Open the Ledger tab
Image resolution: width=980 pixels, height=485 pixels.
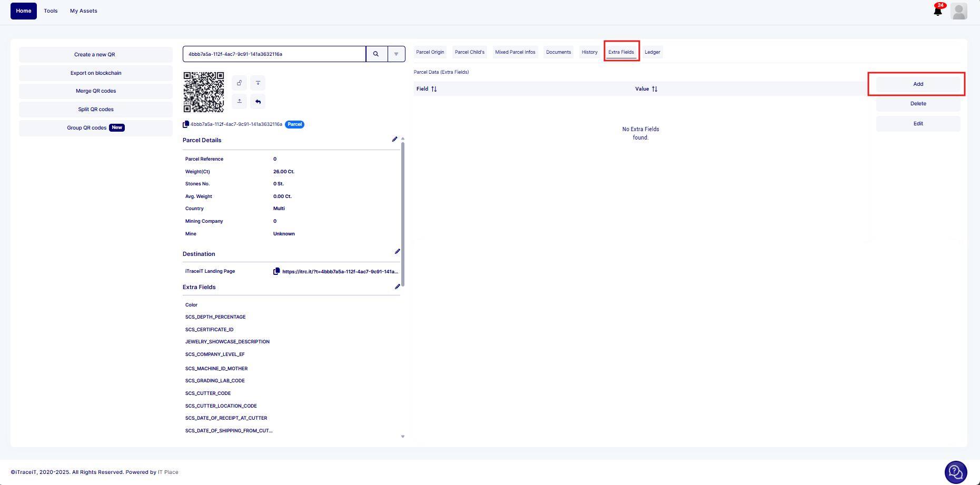point(652,52)
